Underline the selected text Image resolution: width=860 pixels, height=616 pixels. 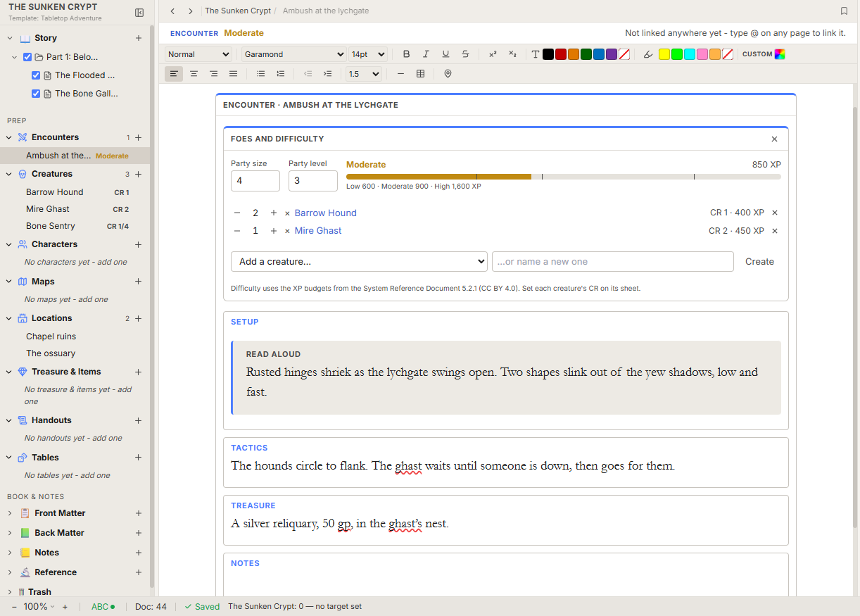445,54
